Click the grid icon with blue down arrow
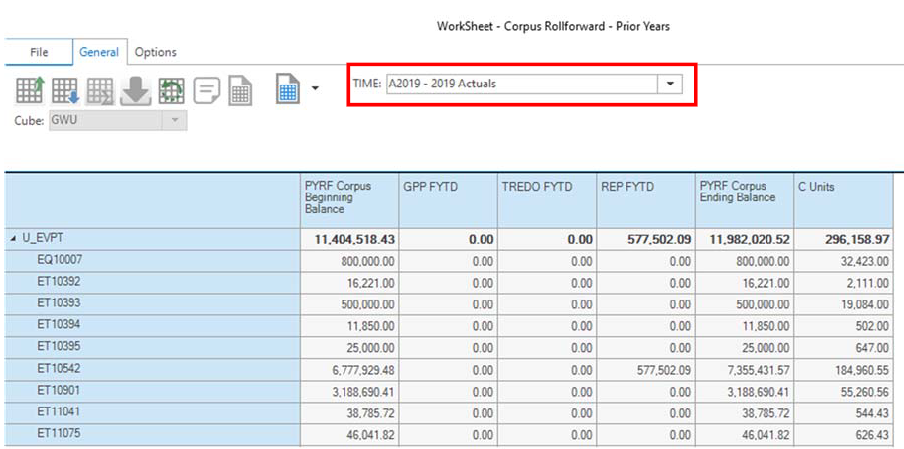The width and height of the screenshot is (904, 449). [66, 90]
